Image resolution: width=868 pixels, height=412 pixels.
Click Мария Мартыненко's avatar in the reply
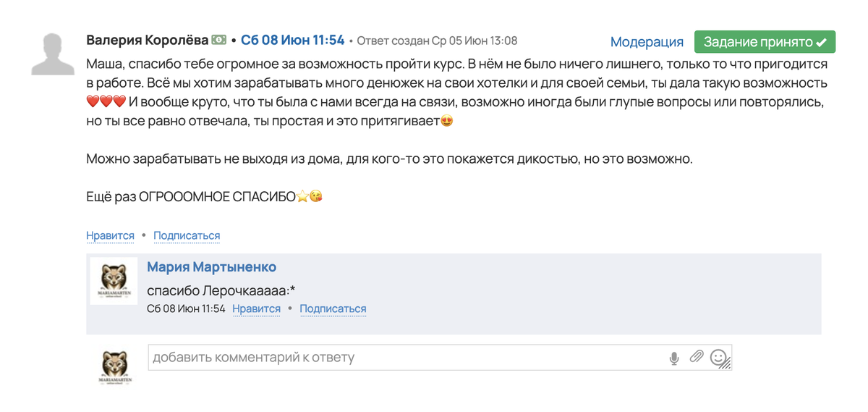[x=114, y=281]
